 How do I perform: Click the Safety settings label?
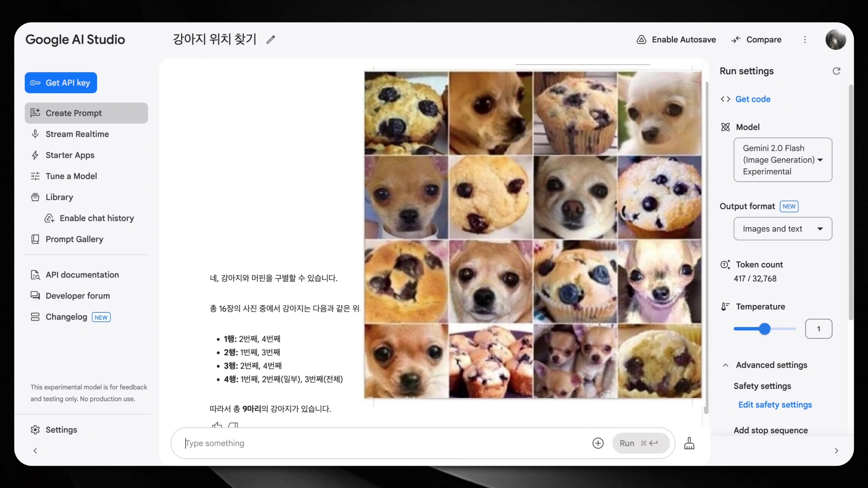click(762, 386)
